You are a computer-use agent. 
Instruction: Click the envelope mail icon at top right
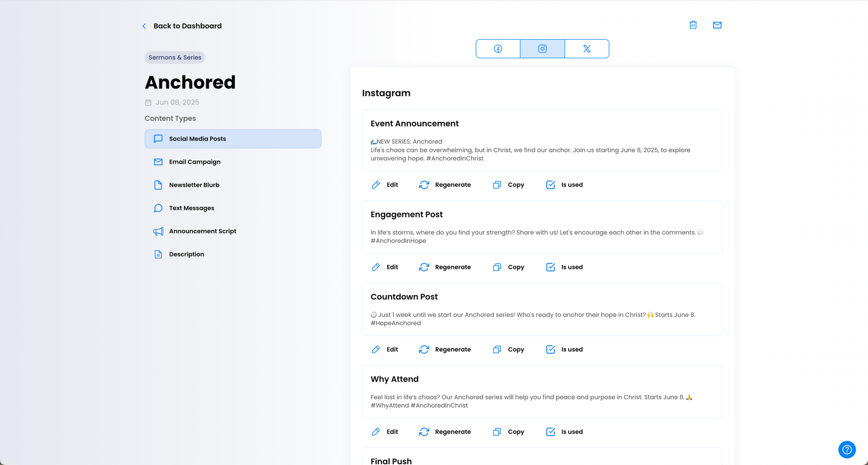(x=717, y=25)
